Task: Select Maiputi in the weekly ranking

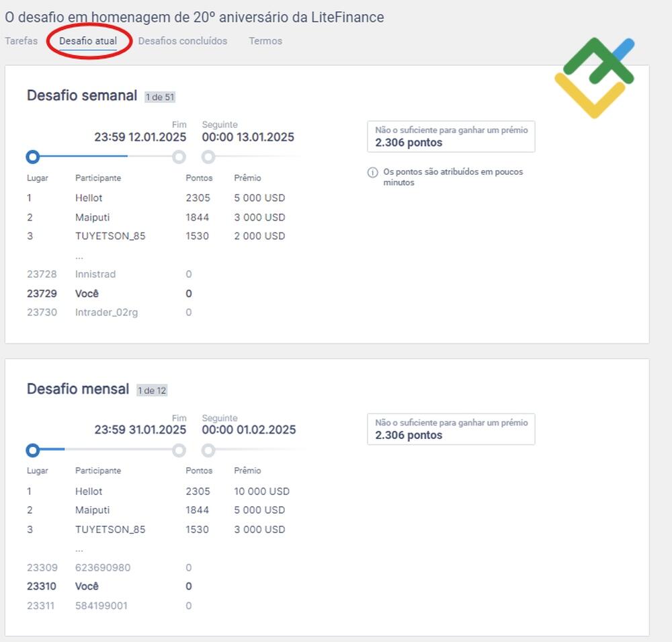Action: click(x=92, y=217)
